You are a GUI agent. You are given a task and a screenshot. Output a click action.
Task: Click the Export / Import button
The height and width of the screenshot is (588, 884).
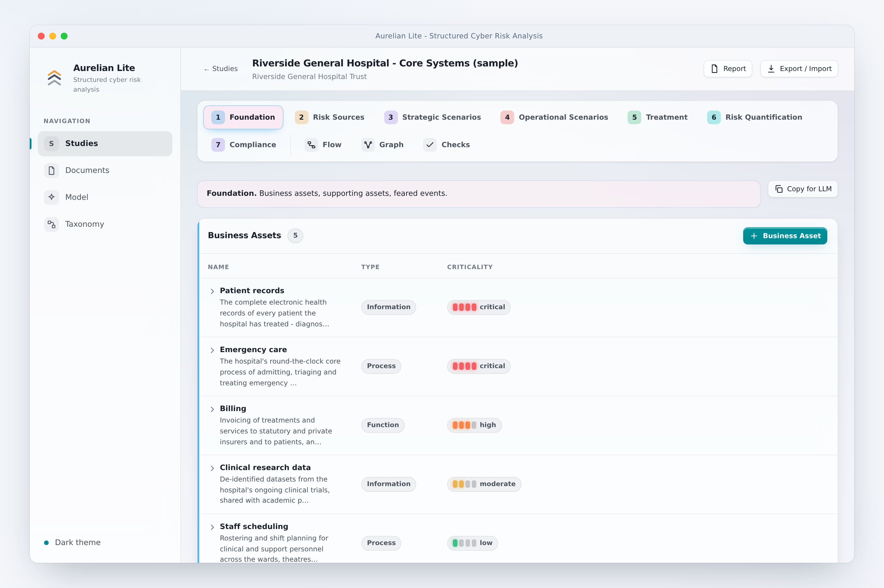(799, 69)
